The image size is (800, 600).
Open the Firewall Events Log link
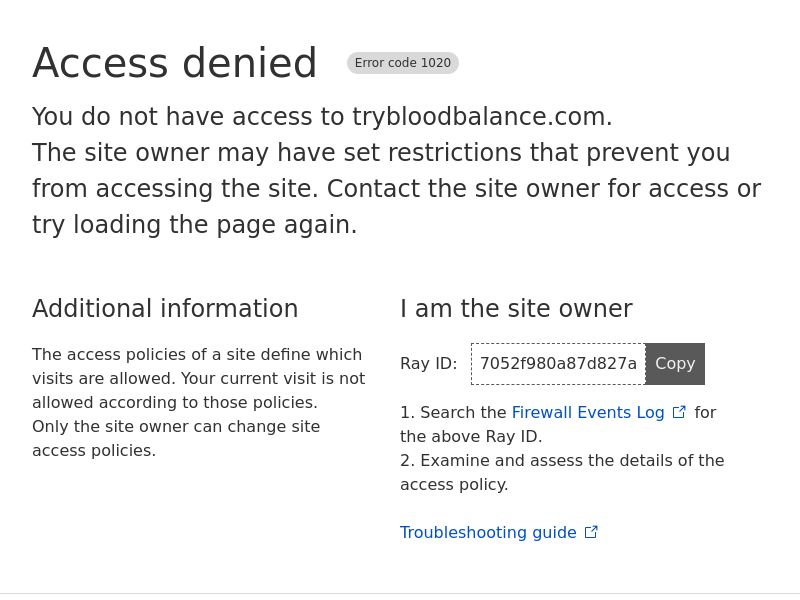pos(588,412)
